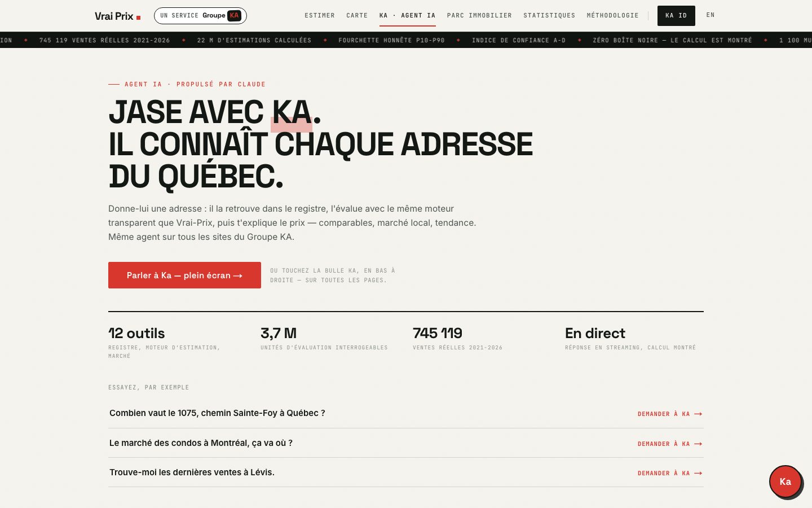
Task: Open the Groupe KA service badge
Action: click(x=200, y=16)
